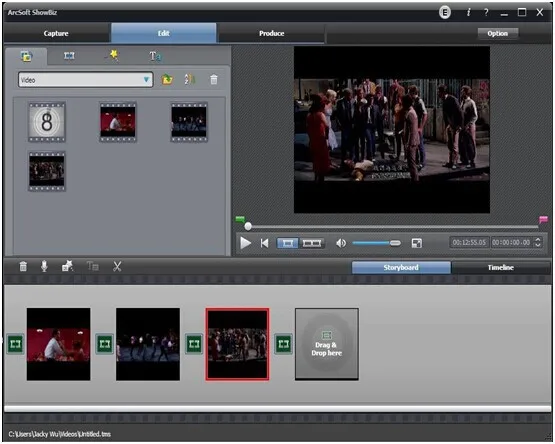Switch to Storyboard view

pos(401,268)
